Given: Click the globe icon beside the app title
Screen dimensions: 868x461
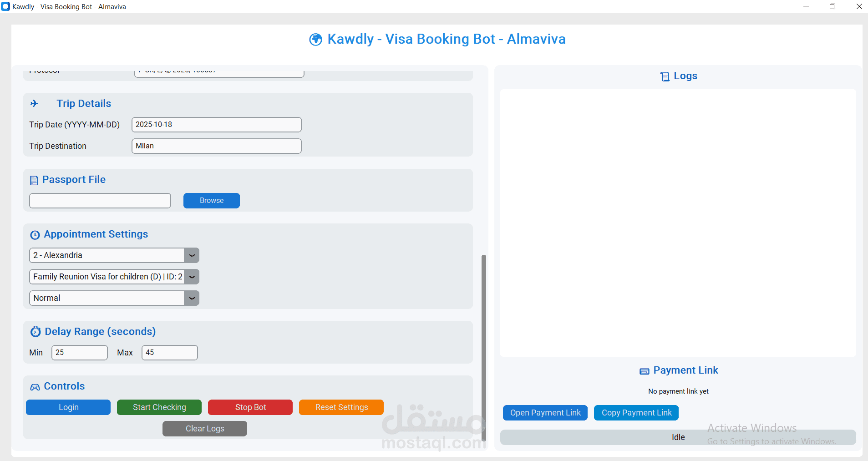Looking at the screenshot, I should click(315, 40).
